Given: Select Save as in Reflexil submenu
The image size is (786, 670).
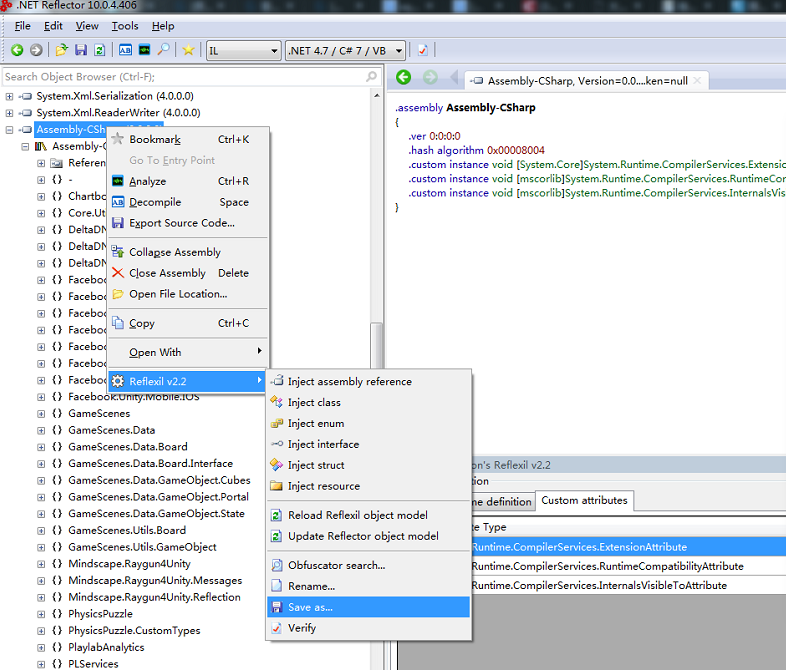Looking at the screenshot, I should tap(368, 607).
